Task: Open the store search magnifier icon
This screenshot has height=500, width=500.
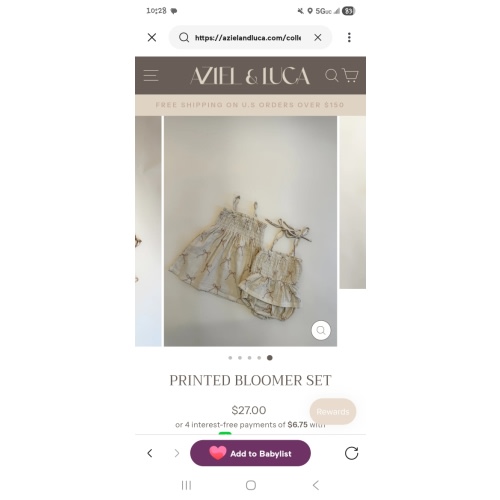Action: [x=332, y=75]
